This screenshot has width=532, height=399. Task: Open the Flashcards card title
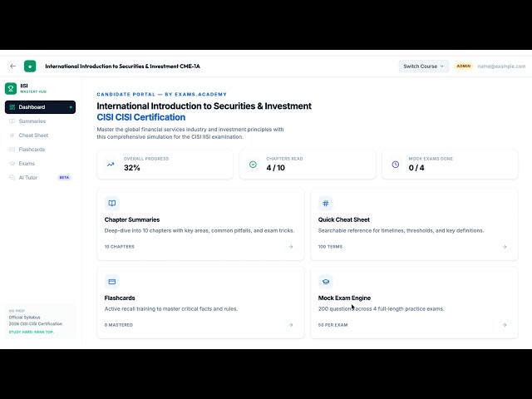coord(120,298)
